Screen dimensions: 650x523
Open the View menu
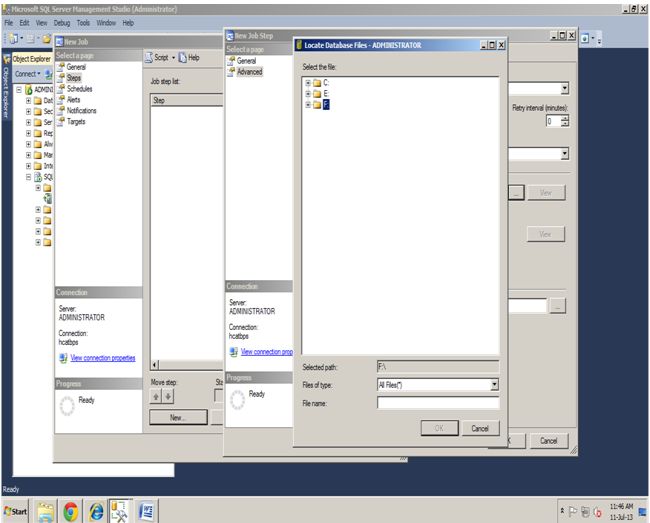(x=41, y=23)
